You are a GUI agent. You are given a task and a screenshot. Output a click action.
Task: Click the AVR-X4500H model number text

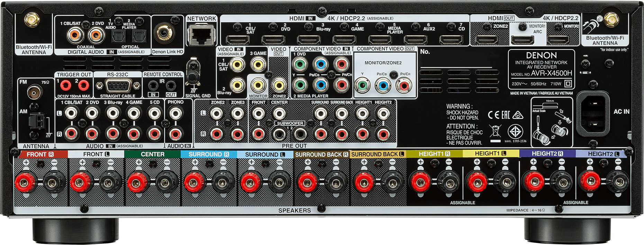pos(551,73)
